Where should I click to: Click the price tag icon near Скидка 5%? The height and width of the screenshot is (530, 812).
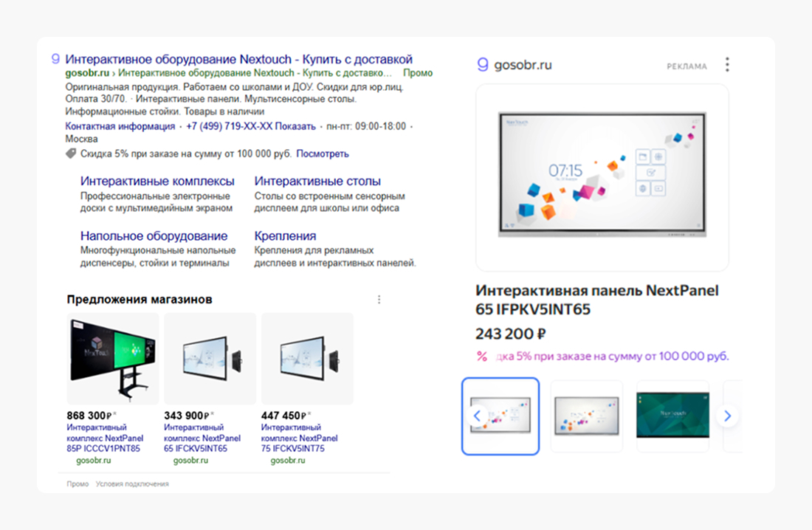click(x=71, y=154)
